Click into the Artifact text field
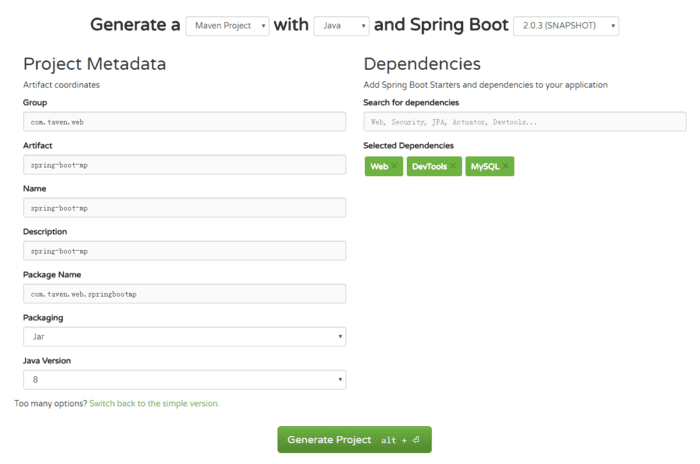The width and height of the screenshot is (700, 464). (184, 164)
